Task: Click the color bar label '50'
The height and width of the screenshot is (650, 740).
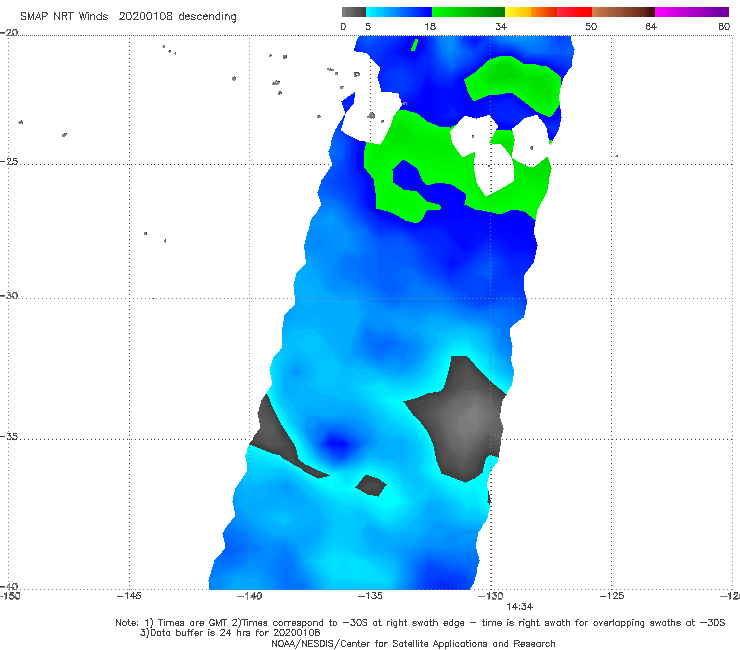Action: tap(591, 27)
